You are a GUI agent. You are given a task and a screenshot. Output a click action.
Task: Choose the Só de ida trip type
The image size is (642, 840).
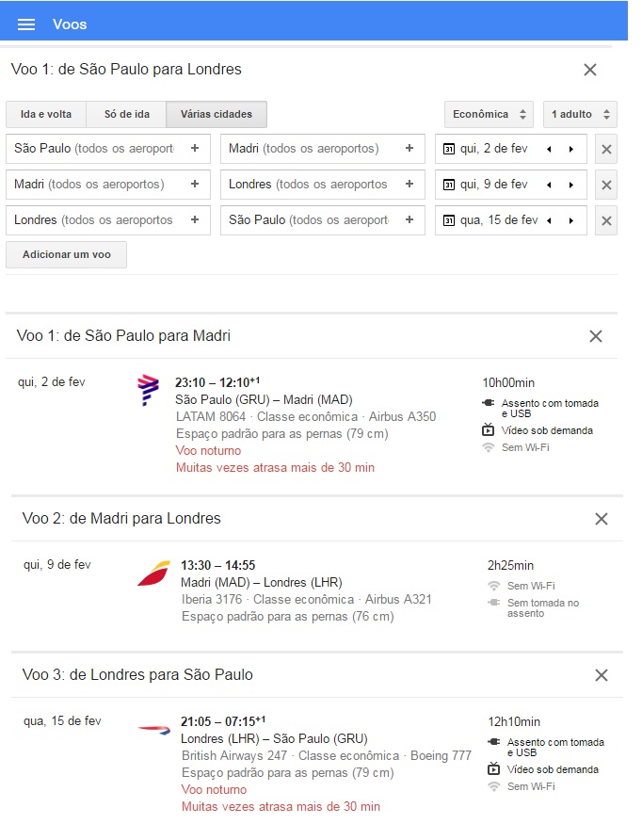[x=126, y=114]
